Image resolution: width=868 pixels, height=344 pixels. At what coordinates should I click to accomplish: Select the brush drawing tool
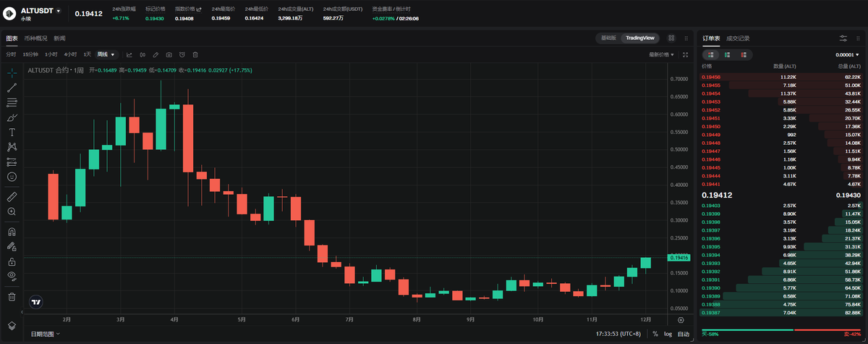[x=12, y=117]
